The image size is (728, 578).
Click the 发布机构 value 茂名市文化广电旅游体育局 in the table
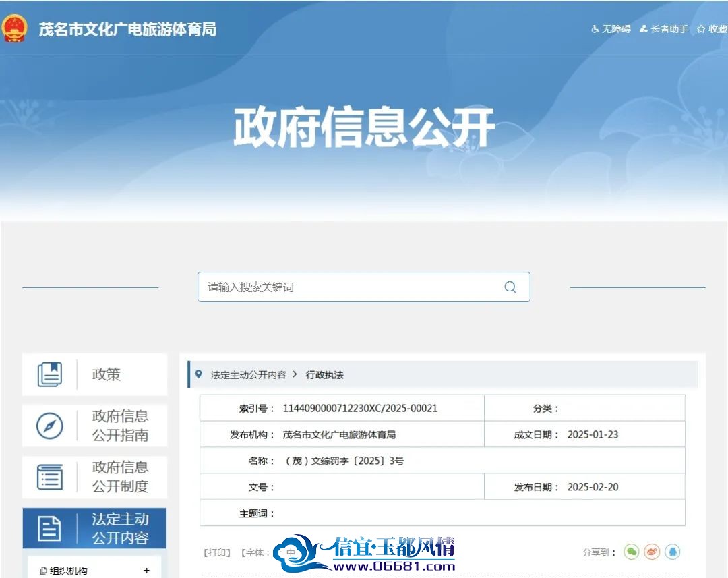click(339, 435)
